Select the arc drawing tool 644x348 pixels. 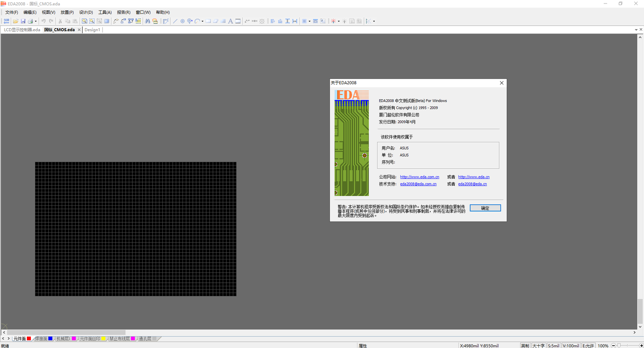click(197, 21)
